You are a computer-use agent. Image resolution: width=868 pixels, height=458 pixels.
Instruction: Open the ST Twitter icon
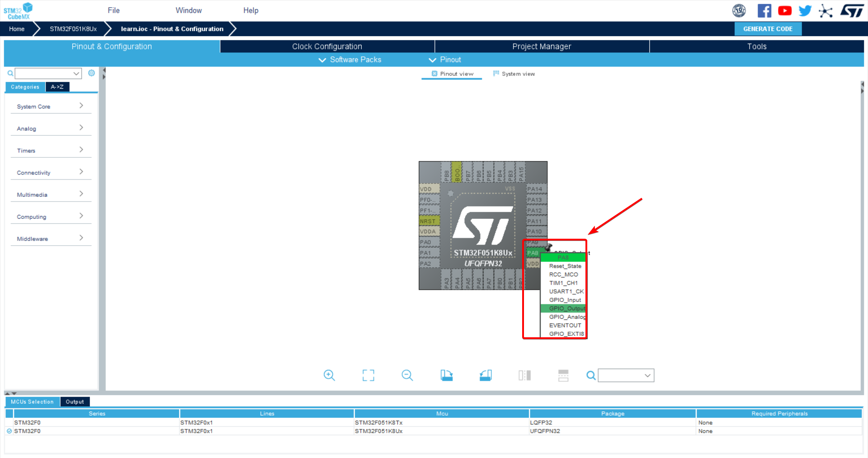(x=805, y=11)
